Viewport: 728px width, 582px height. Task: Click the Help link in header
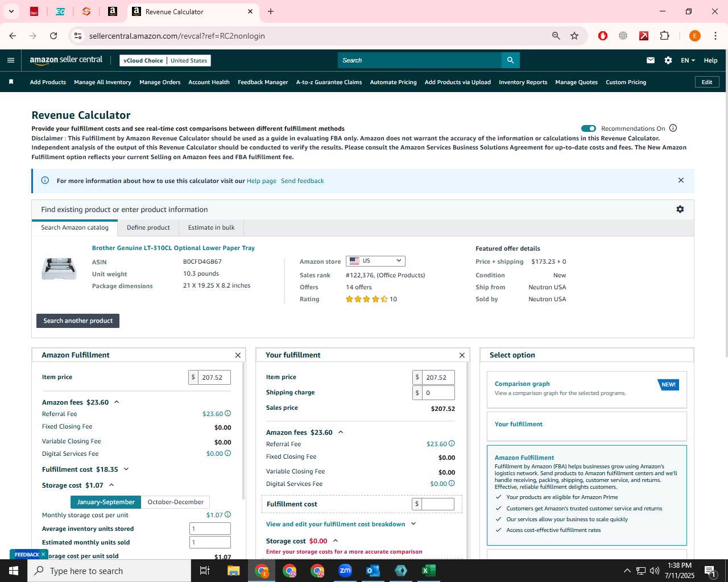click(x=710, y=60)
